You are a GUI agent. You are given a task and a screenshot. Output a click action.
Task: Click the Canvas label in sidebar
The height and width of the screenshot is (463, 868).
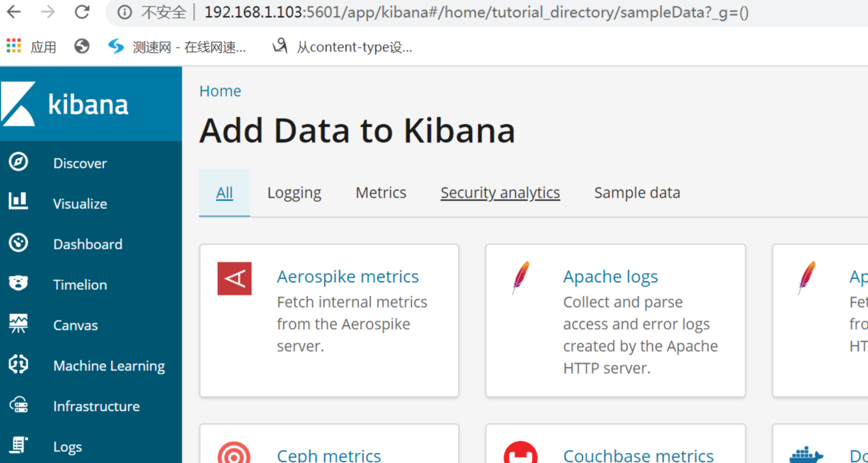76,325
